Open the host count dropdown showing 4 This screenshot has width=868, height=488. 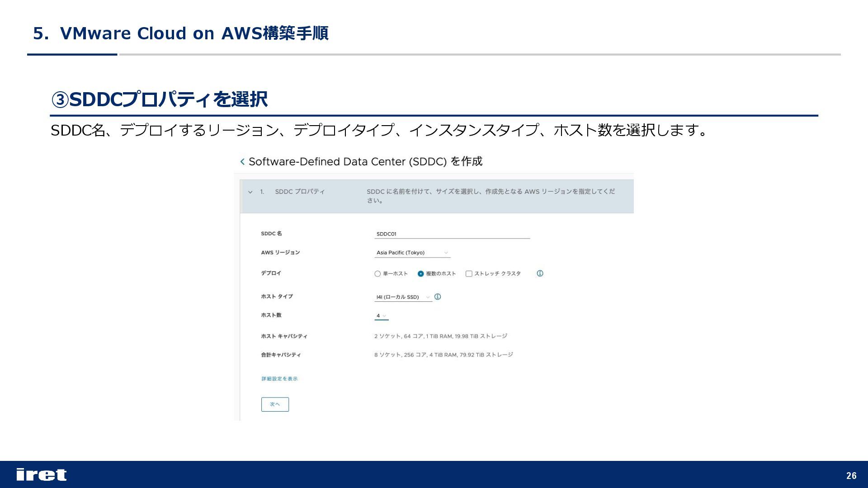(381, 316)
